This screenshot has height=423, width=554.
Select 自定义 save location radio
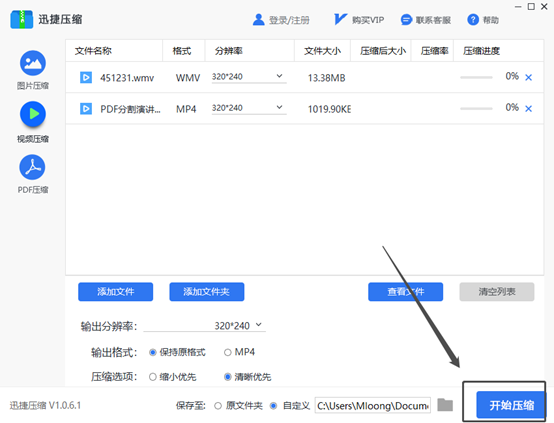(273, 406)
